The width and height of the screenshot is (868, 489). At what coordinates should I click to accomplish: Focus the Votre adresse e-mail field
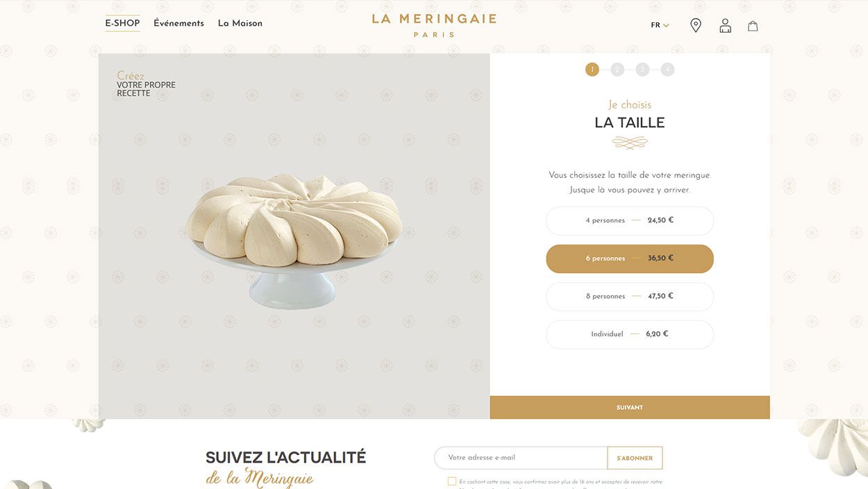pyautogui.click(x=521, y=458)
